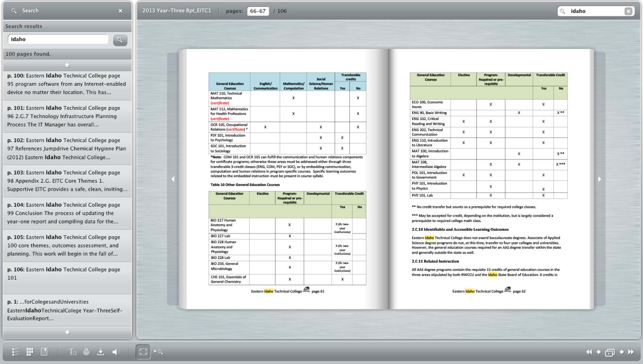
Task: Download the publication
Action: point(100,352)
